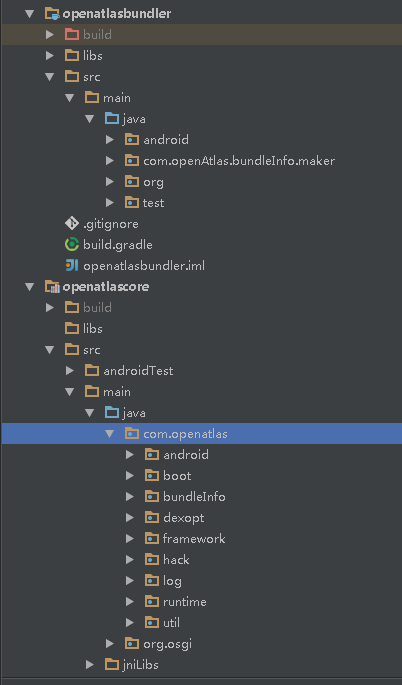
Task: Expand the androidTest folder arrow
Action: (x=69, y=370)
